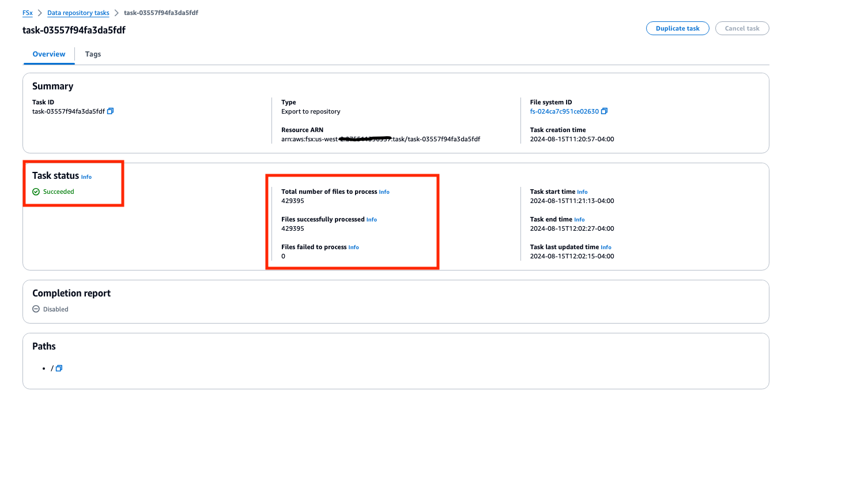Go to FSx breadcrumb link

coord(28,13)
